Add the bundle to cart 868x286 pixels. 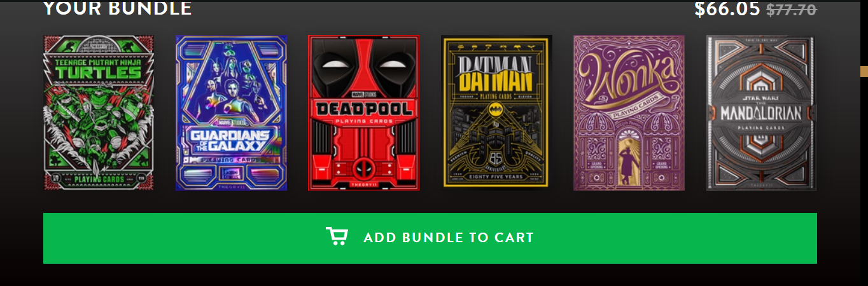[430, 238]
